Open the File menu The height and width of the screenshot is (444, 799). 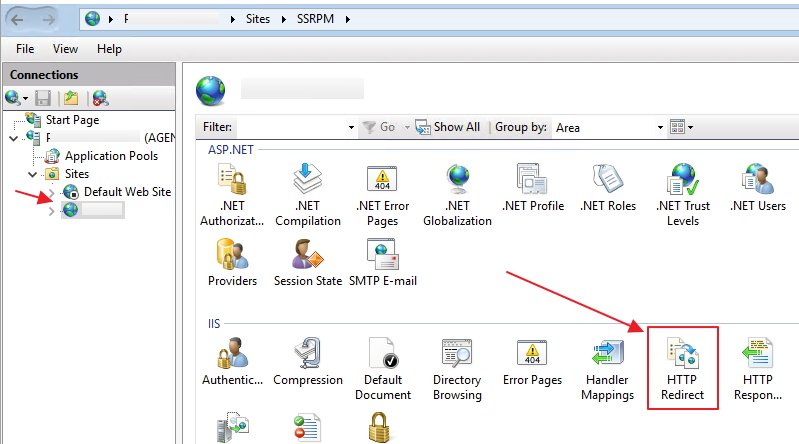pos(25,49)
